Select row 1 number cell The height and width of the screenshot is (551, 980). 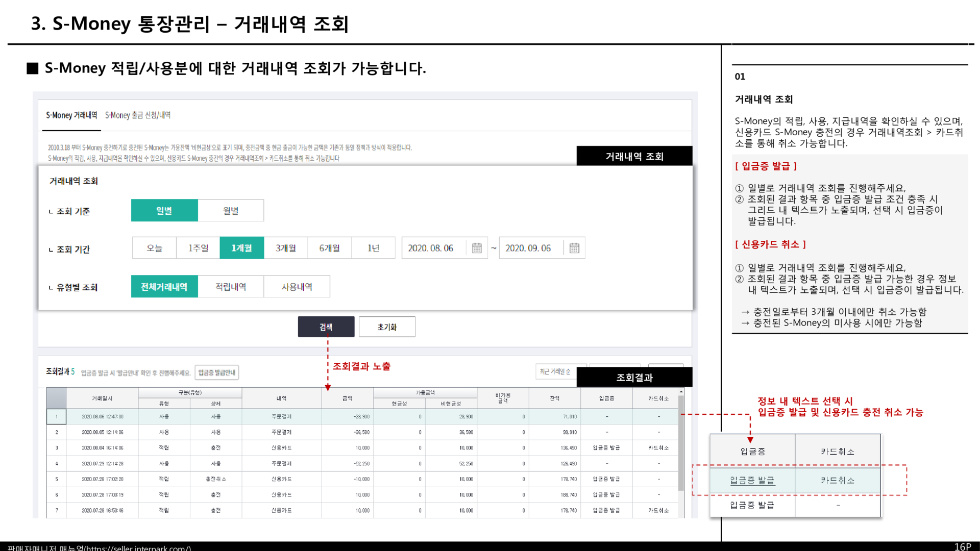57,417
